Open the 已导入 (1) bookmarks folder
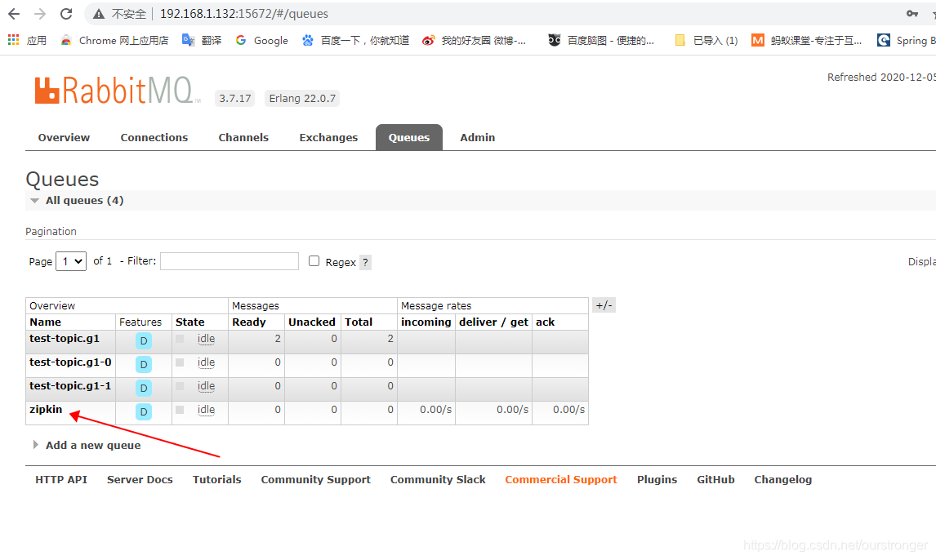This screenshot has height=560, width=936. point(706,40)
